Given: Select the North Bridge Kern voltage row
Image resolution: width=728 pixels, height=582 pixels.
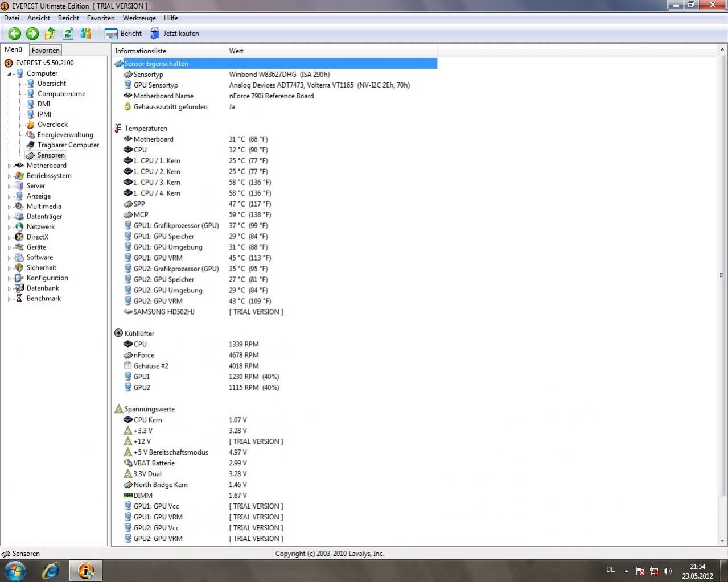Looking at the screenshot, I should (275, 485).
